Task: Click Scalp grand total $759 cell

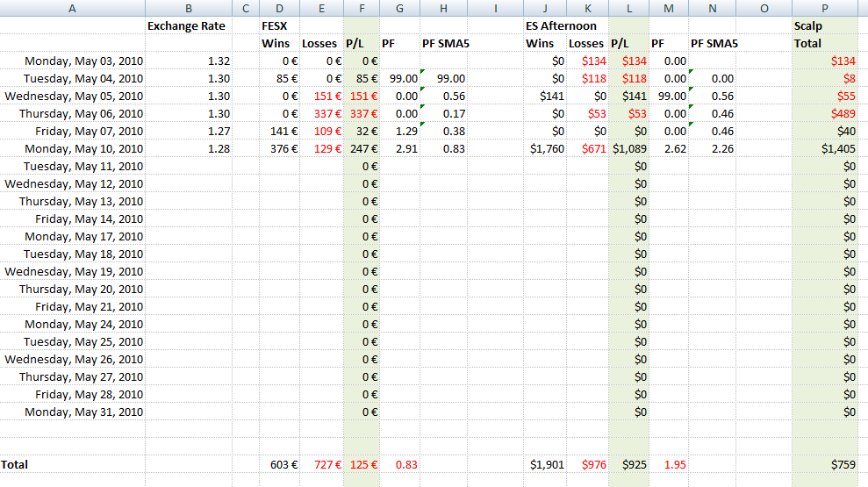Action: [x=825, y=464]
